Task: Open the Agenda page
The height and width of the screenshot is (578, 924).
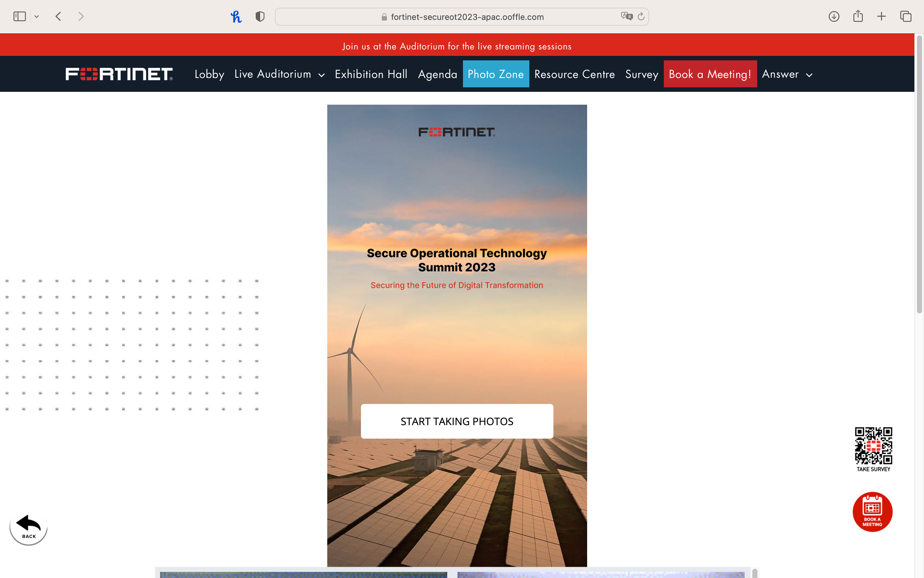Action: click(x=438, y=74)
